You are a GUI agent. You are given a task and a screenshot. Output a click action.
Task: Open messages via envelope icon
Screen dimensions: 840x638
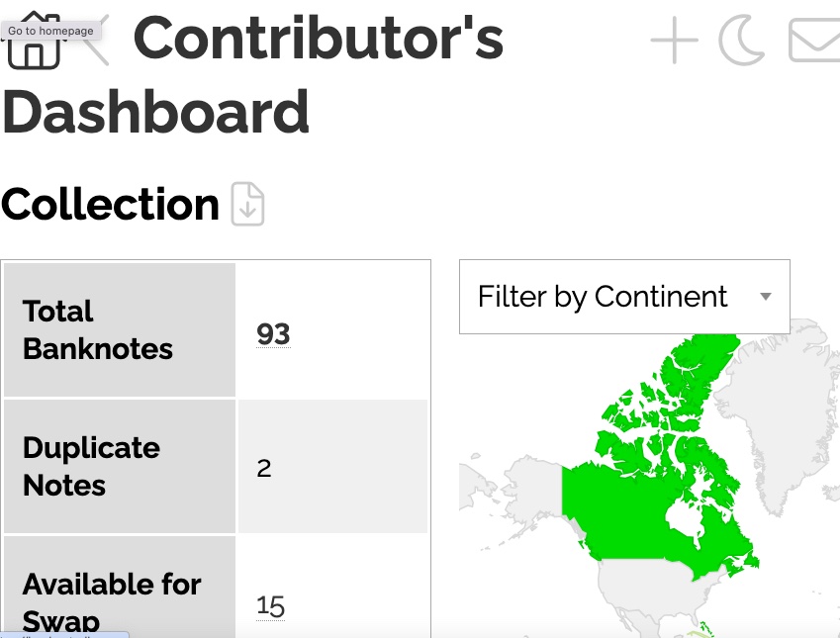813,42
